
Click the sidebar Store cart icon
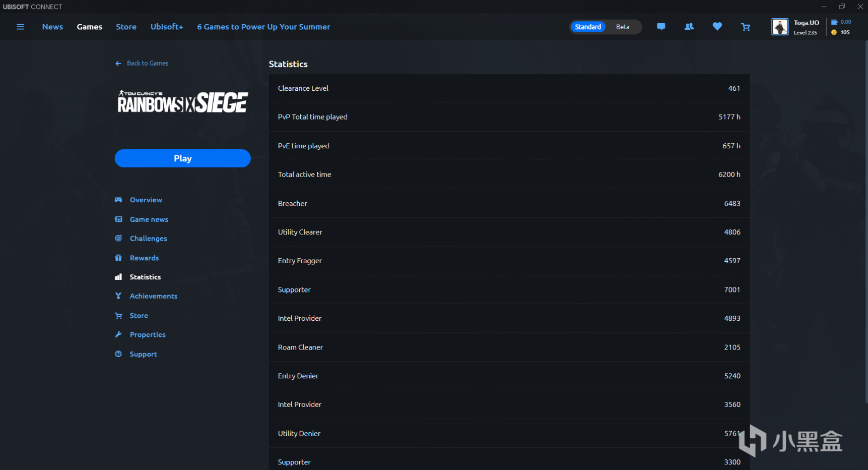point(118,316)
